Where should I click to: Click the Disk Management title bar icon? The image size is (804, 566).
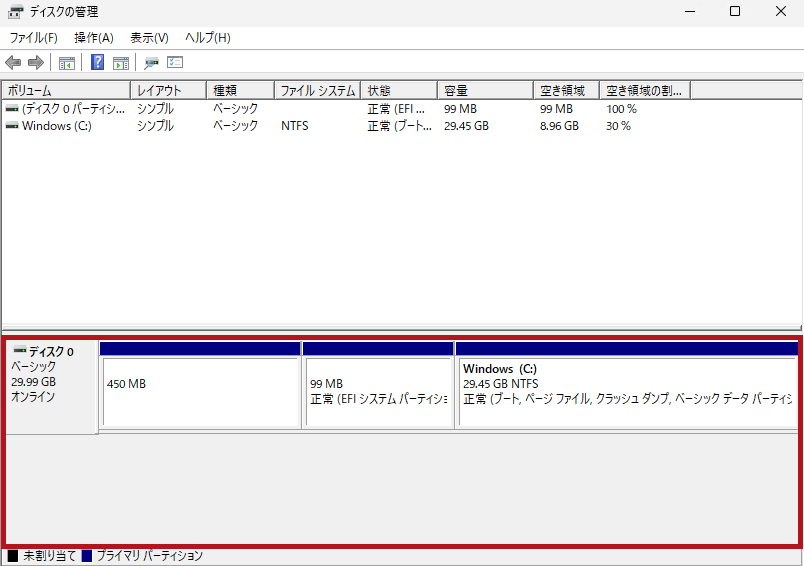pyautogui.click(x=16, y=12)
